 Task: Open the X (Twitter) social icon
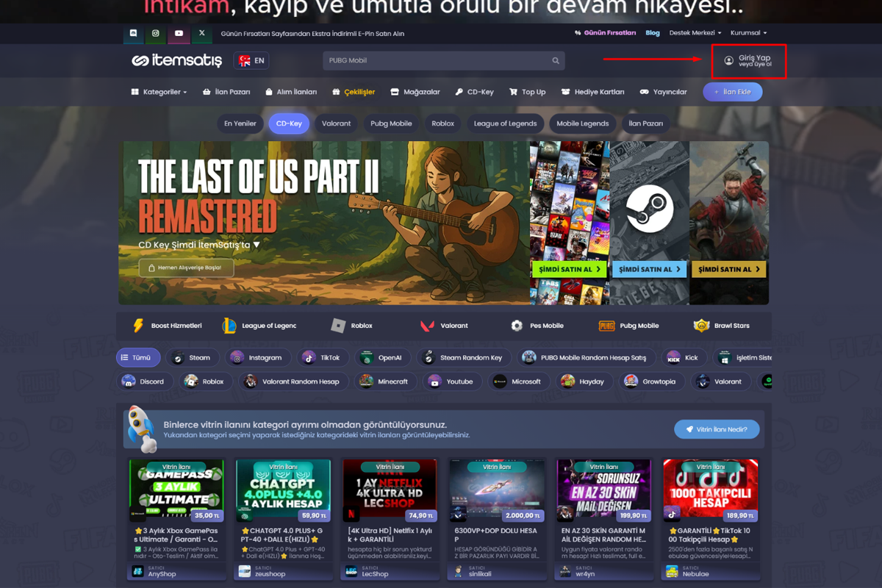pos(202,33)
